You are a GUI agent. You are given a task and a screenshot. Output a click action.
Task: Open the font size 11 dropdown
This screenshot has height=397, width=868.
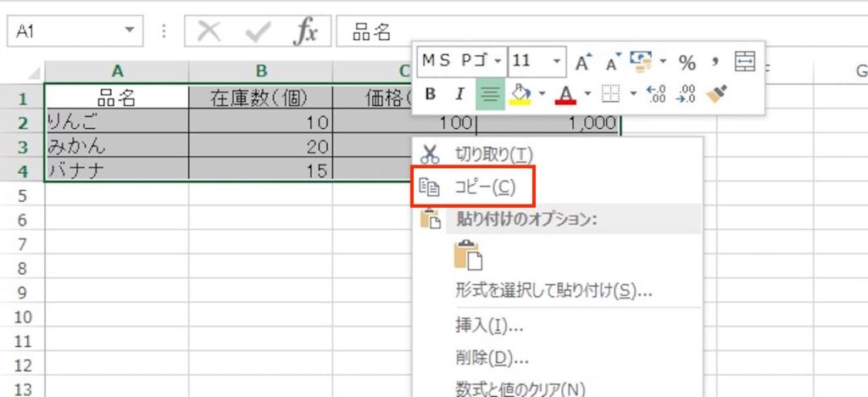coord(556,62)
